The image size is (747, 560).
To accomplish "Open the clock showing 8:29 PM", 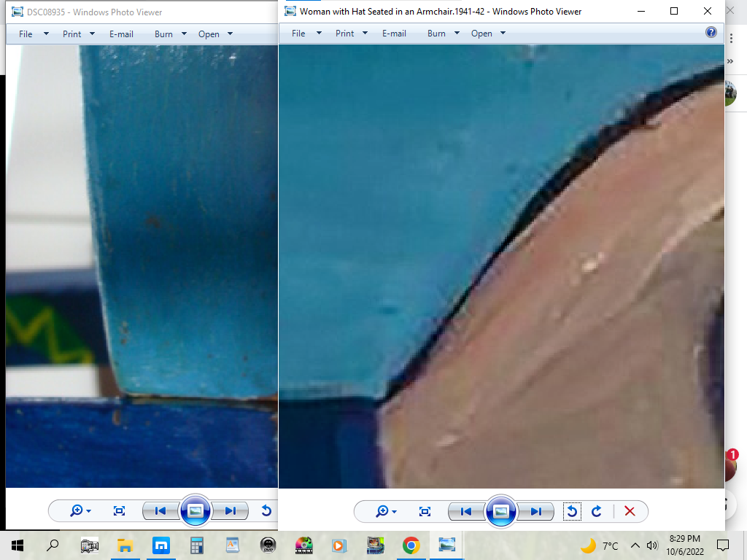I will tap(684, 545).
